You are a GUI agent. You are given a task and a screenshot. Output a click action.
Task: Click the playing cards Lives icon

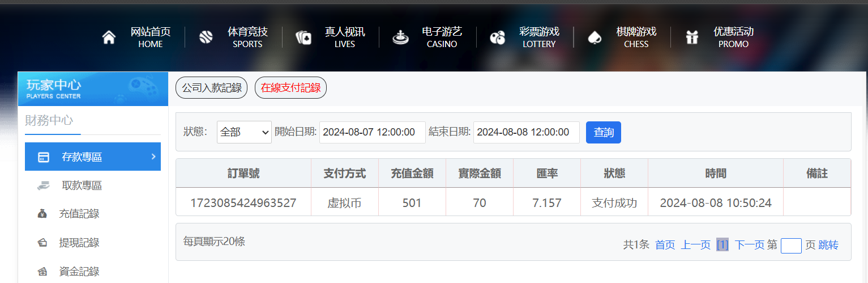(303, 37)
